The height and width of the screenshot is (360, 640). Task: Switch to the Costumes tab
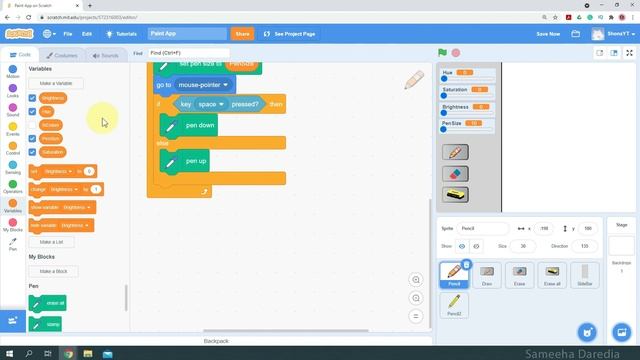62,56
